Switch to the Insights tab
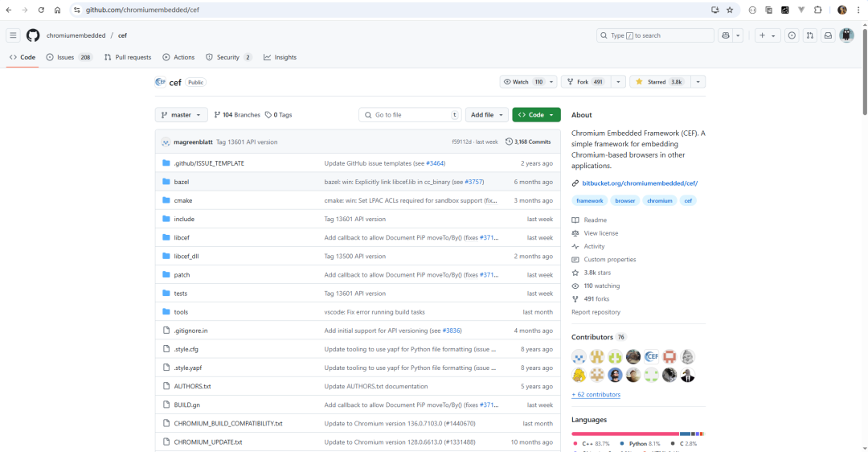 [x=280, y=57]
